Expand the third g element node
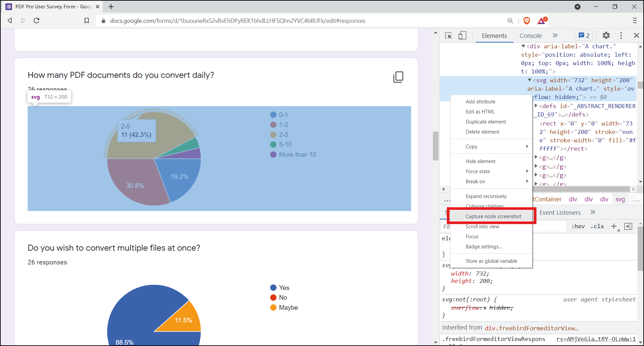This screenshot has height=346, width=644. [536, 175]
